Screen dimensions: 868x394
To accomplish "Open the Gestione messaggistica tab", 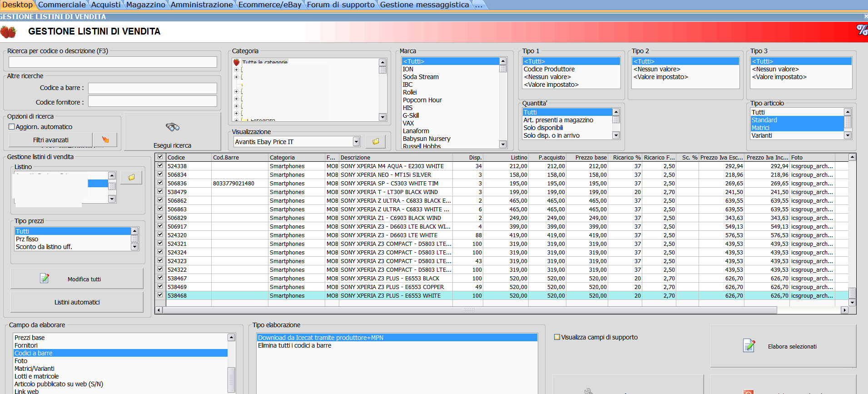I will (x=424, y=5).
